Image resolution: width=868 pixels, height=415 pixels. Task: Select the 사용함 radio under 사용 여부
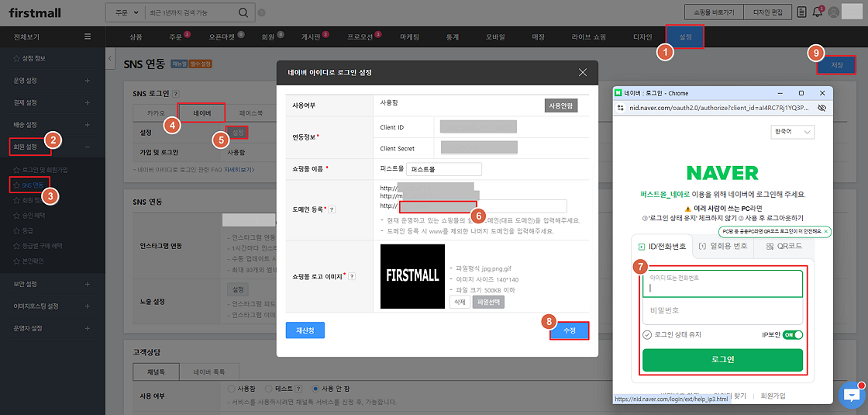[x=232, y=389]
